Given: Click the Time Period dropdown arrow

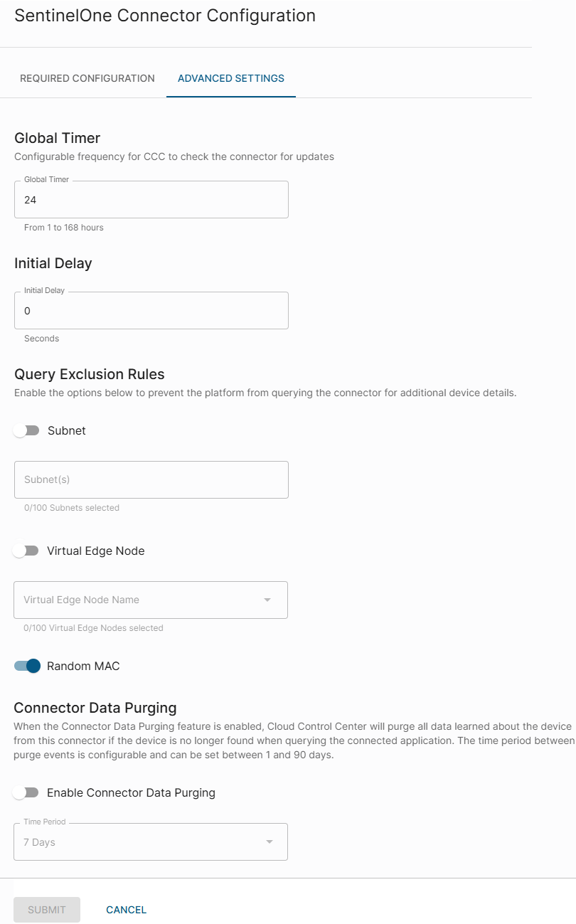Looking at the screenshot, I should click(x=270, y=842).
